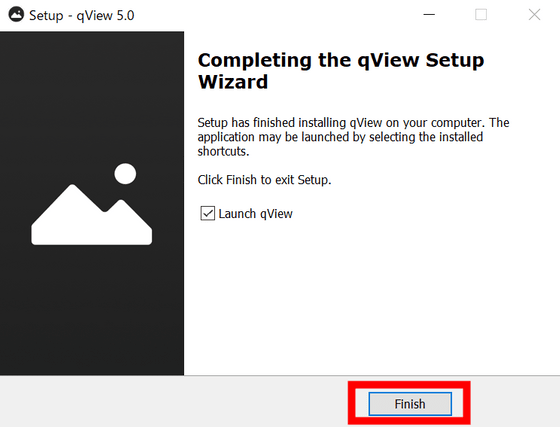Viewport: 560px width, 427px height.
Task: Click the checkmark inside Launch qView box
Action: point(208,214)
